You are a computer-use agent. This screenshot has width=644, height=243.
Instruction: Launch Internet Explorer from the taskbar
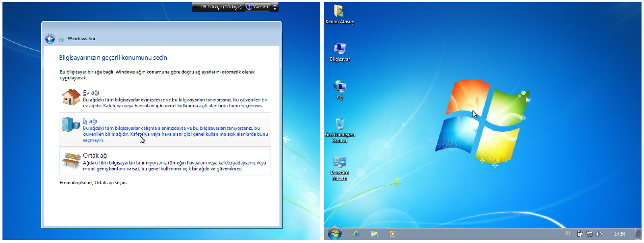click(x=356, y=234)
